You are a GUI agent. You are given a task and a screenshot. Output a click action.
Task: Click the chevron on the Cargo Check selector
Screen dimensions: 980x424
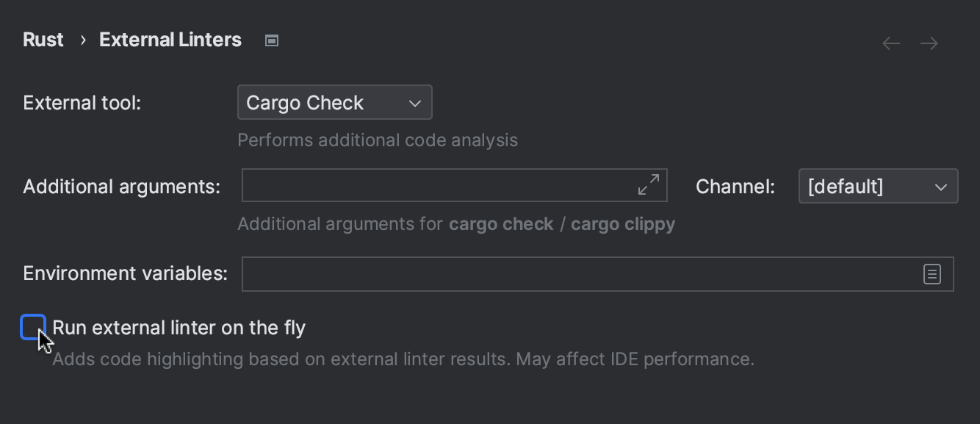coord(414,102)
